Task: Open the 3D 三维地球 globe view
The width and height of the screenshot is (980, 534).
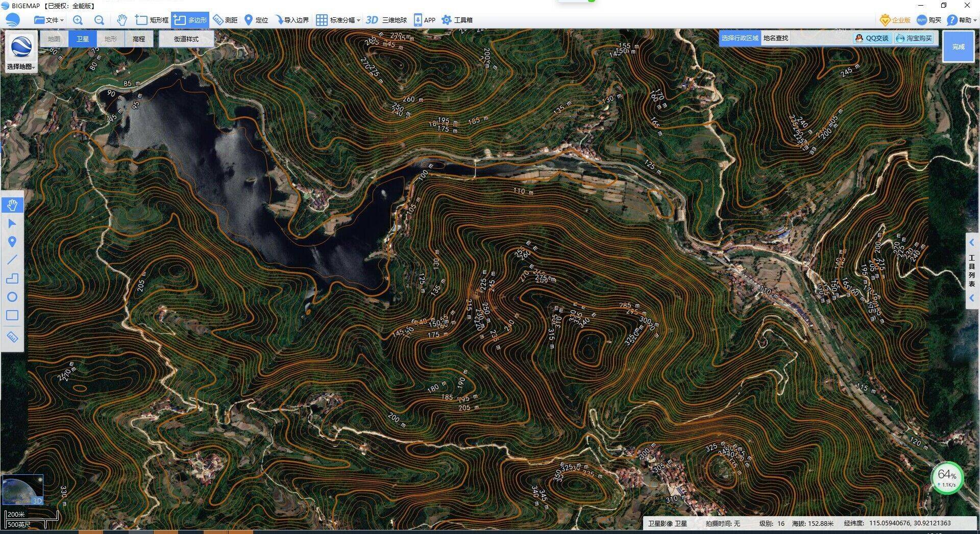Action: pos(386,20)
